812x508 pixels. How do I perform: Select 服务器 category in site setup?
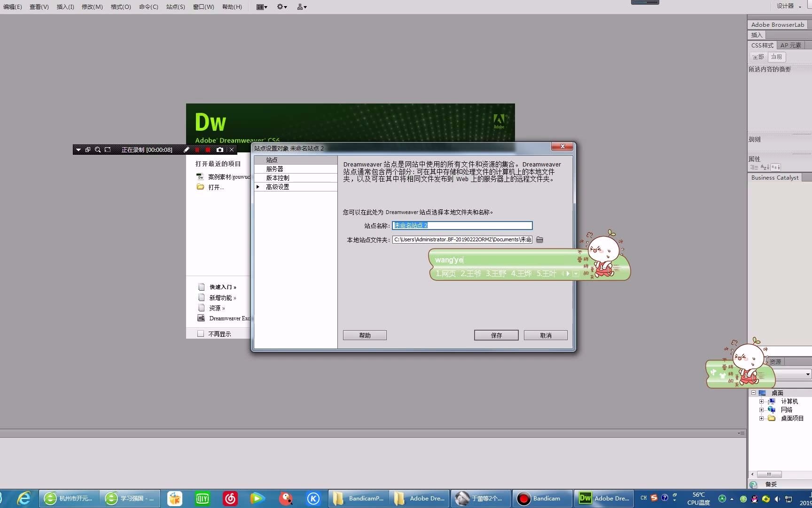pos(296,169)
